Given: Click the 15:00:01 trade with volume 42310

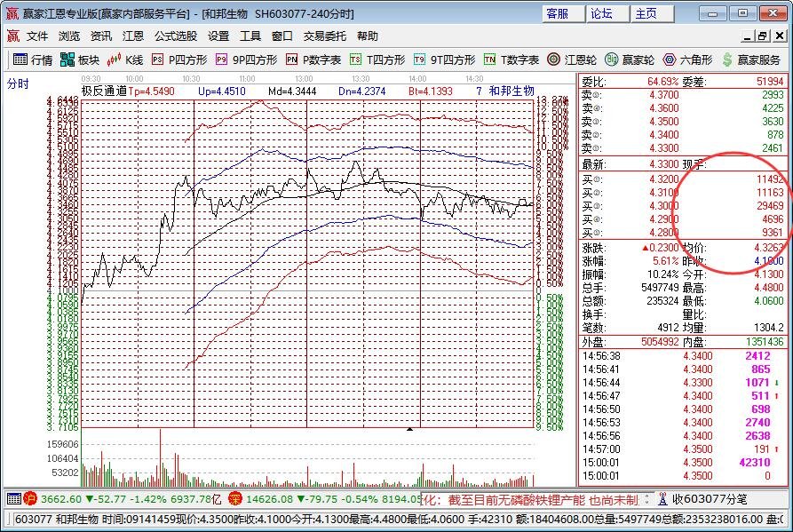Looking at the screenshot, I should click(x=683, y=462).
